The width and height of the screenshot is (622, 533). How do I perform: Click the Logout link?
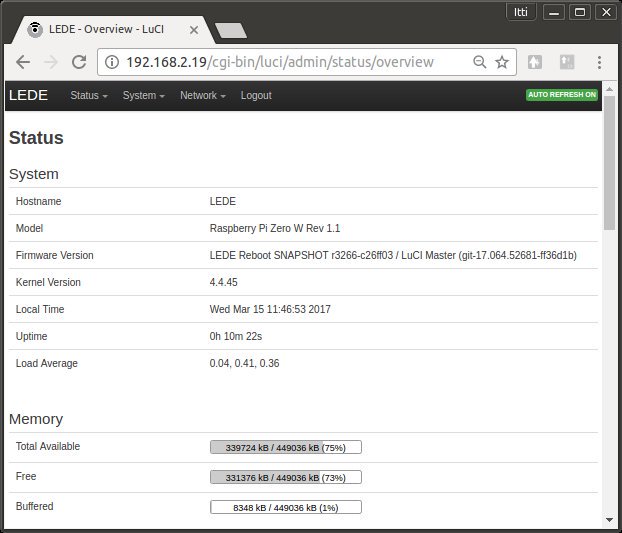256,96
